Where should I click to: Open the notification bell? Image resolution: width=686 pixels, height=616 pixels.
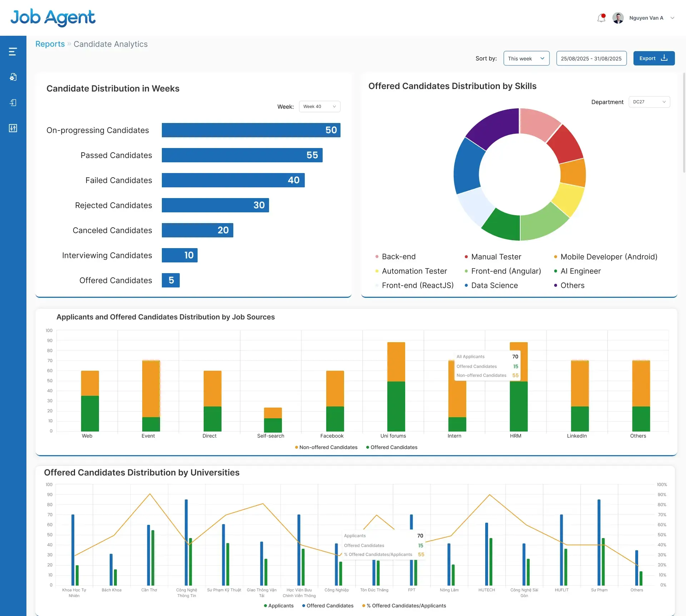[601, 18]
